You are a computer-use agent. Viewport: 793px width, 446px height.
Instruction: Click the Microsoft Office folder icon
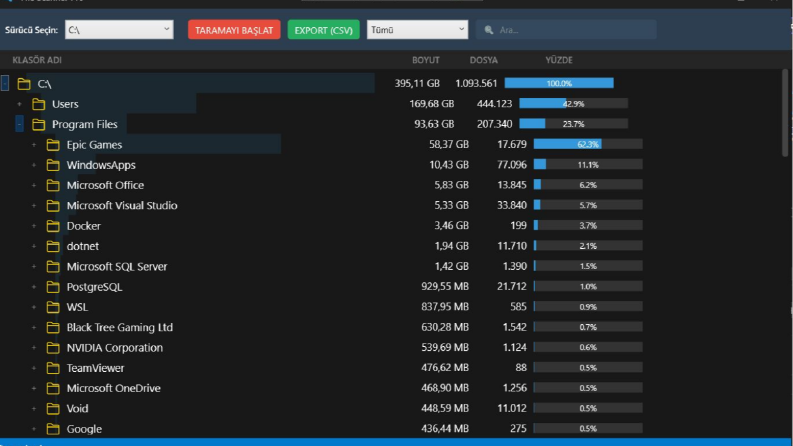pyautogui.click(x=53, y=186)
